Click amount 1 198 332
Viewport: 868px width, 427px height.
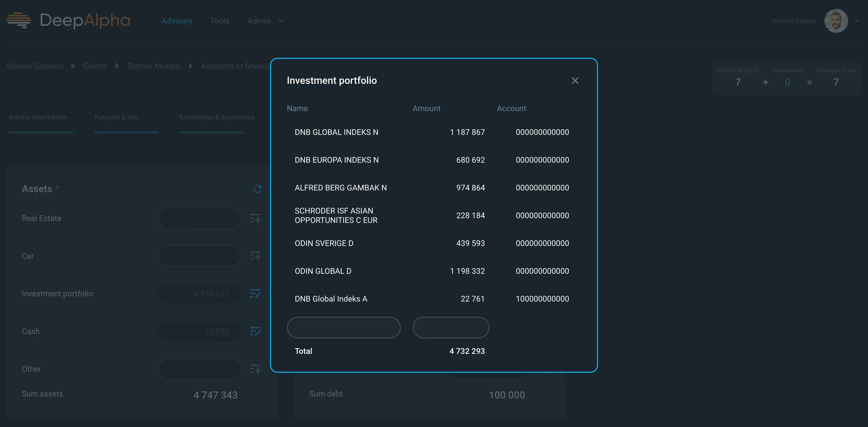pyautogui.click(x=467, y=271)
